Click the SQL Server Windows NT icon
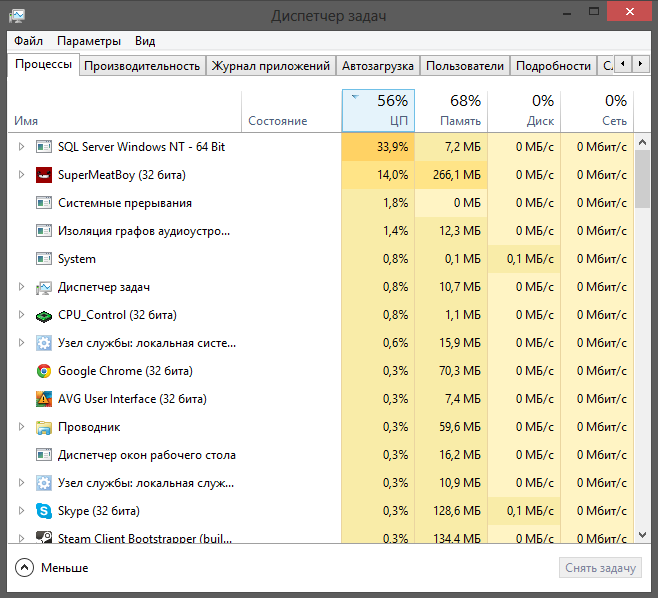Viewport: 658px width, 598px height. [44, 147]
